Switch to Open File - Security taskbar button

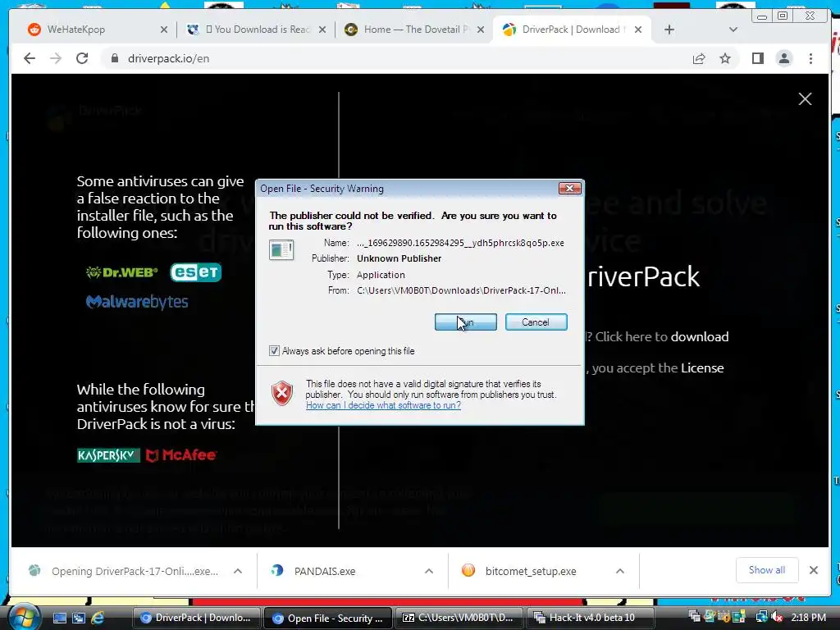tap(328, 619)
